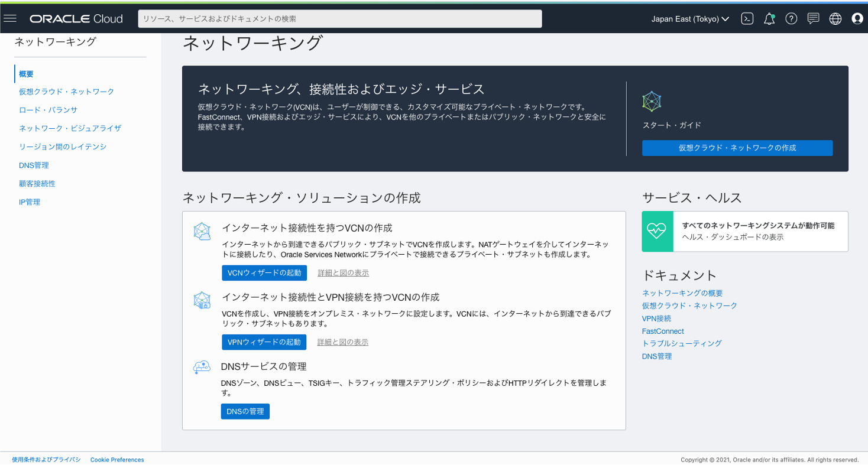The width and height of the screenshot is (868, 465).
Task: Open DNS管理 in the sidebar
Action: [x=34, y=165]
